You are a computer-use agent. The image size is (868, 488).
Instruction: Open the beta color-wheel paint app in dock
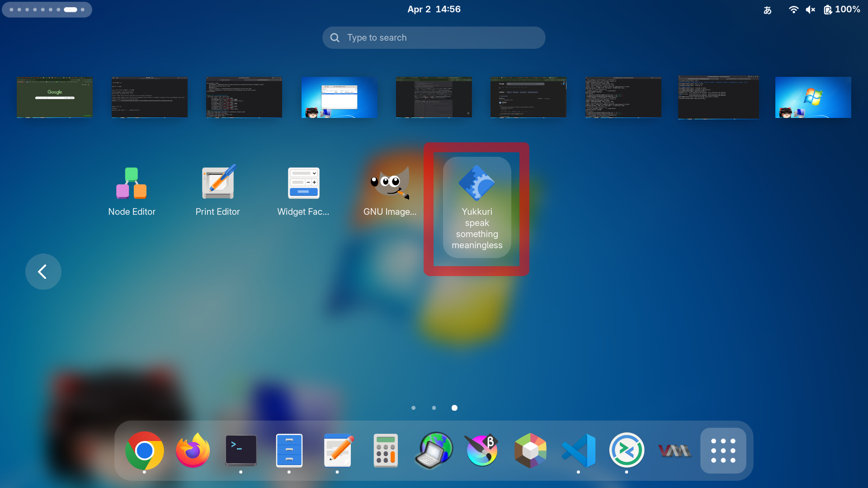click(x=482, y=450)
